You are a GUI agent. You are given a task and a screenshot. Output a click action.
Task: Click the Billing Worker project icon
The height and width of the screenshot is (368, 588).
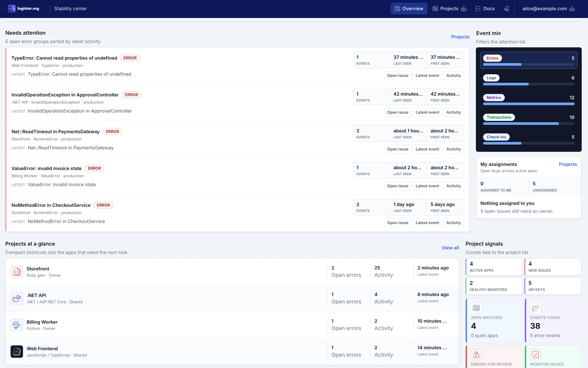[x=17, y=325]
